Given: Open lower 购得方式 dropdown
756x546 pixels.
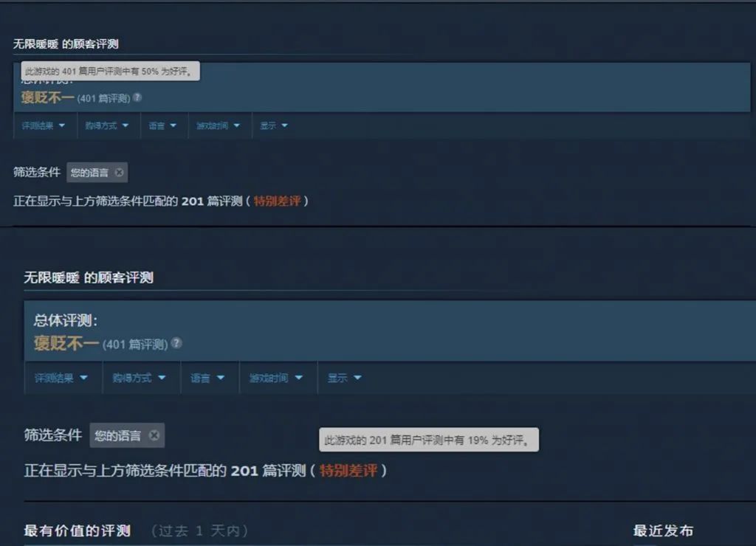Looking at the screenshot, I should pos(140,378).
